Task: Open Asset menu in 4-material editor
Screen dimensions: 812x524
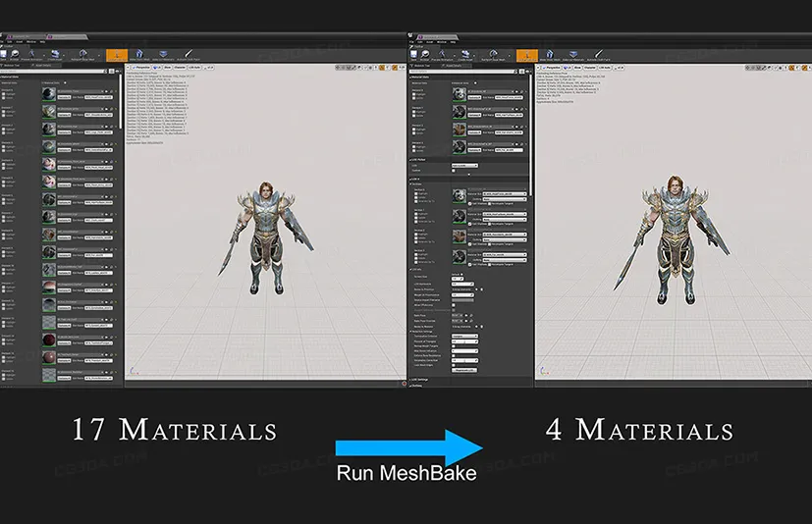Action: point(429,42)
